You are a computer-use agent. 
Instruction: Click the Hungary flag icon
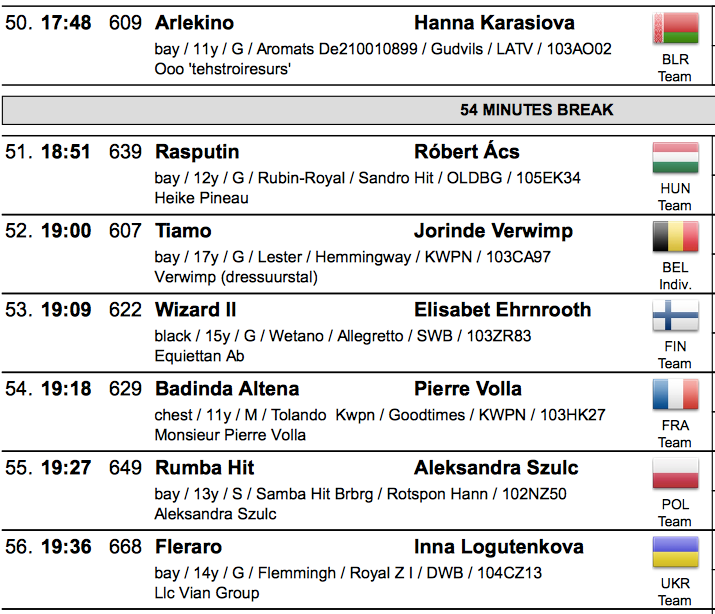675,158
